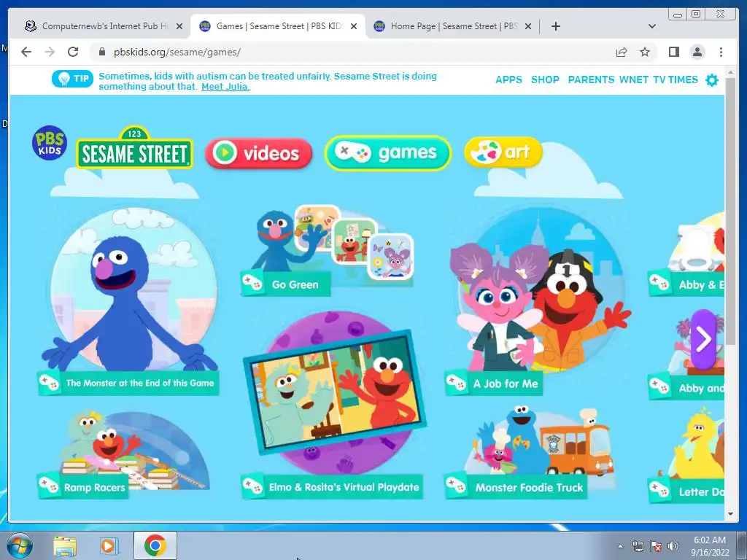Open a new browser tab
This screenshot has height=560, width=747.
pyautogui.click(x=555, y=26)
